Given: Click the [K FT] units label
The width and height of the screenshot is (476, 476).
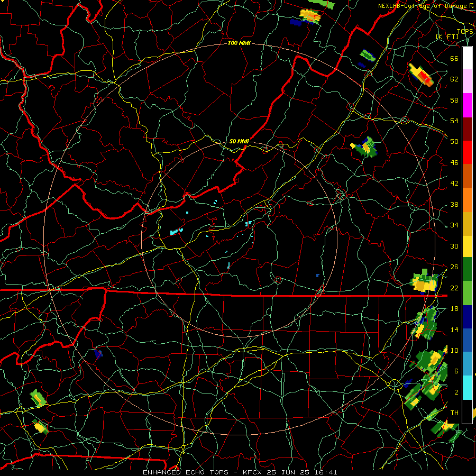Looking at the screenshot, I should coord(447,37).
